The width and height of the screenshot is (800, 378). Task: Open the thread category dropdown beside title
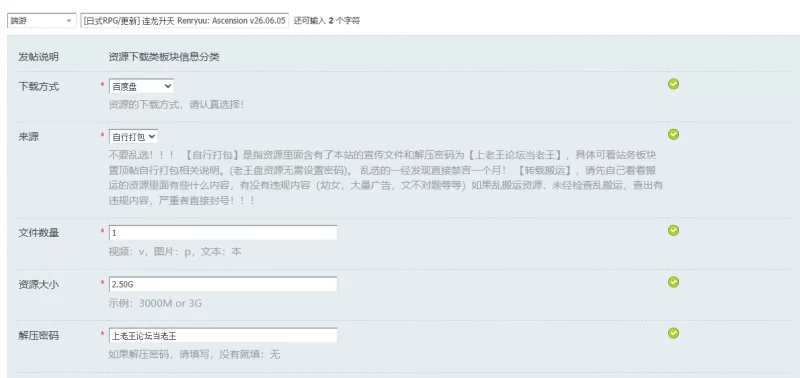(x=42, y=21)
